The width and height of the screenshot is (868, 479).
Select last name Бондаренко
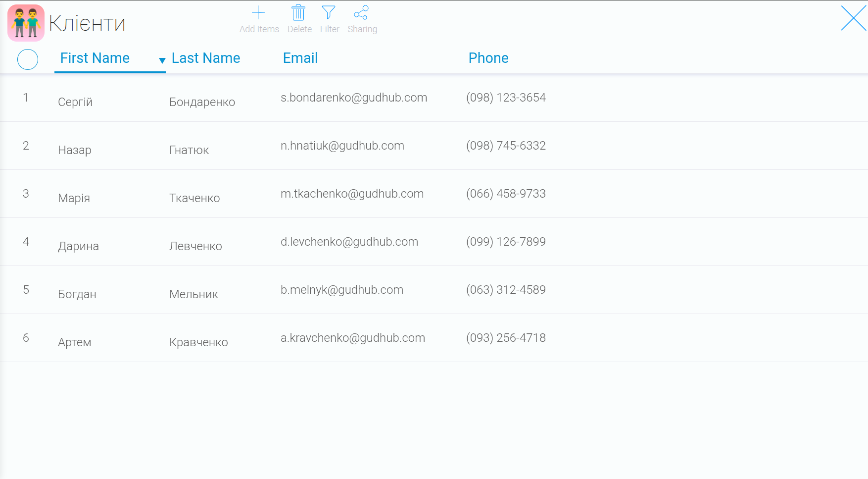(x=202, y=102)
